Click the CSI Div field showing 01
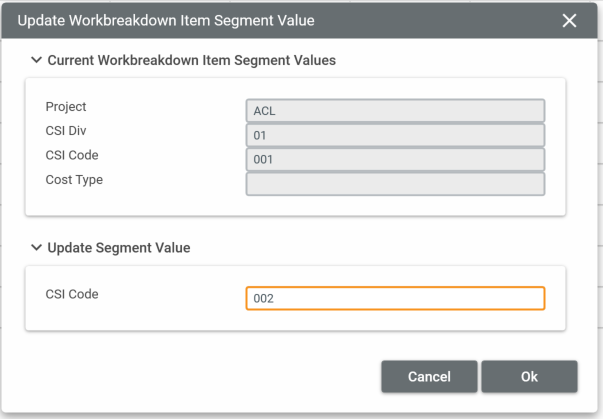Image resolution: width=603 pixels, height=419 pixels. coord(395,135)
